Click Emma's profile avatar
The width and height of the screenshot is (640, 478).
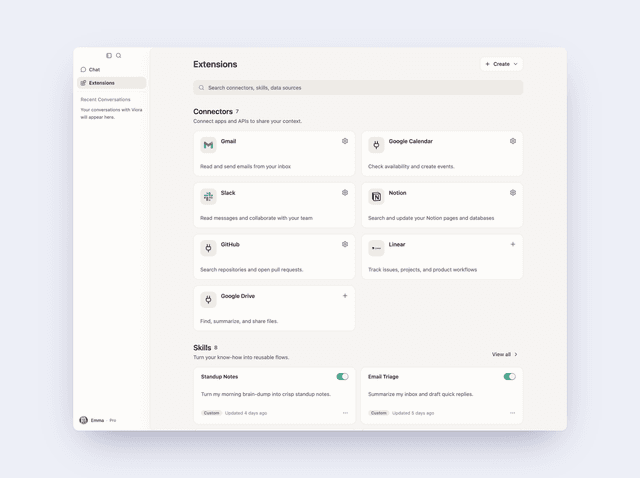pyautogui.click(x=83, y=420)
